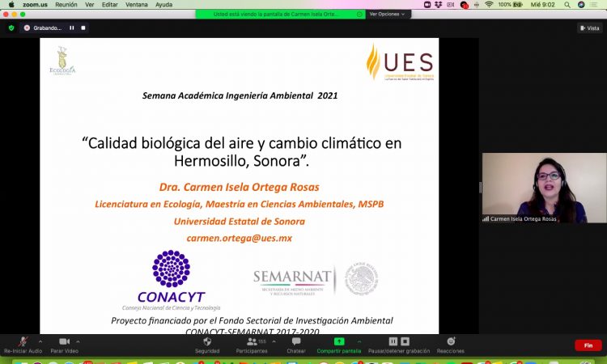607x364 pixels.
Task: Click 'Semana Académica Ingeniería Ambiental 2021' heading
Action: tap(240, 95)
